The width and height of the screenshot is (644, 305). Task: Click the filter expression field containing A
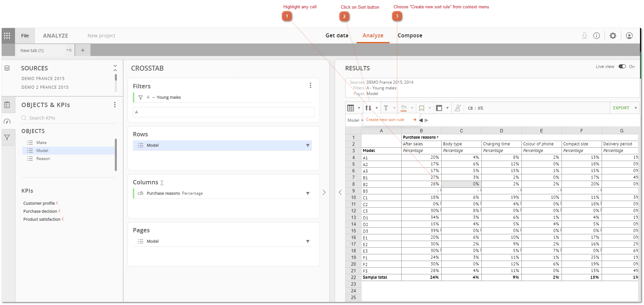pos(224,112)
